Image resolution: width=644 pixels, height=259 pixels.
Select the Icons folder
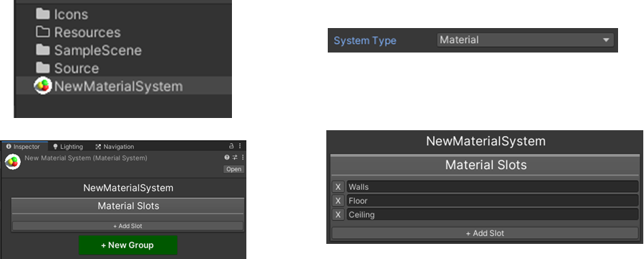click(x=62, y=14)
